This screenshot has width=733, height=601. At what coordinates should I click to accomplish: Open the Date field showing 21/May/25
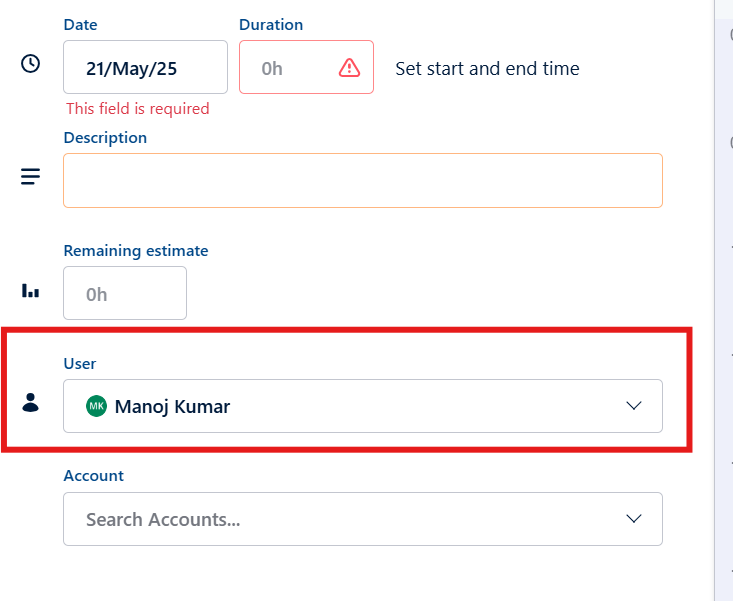(145, 68)
